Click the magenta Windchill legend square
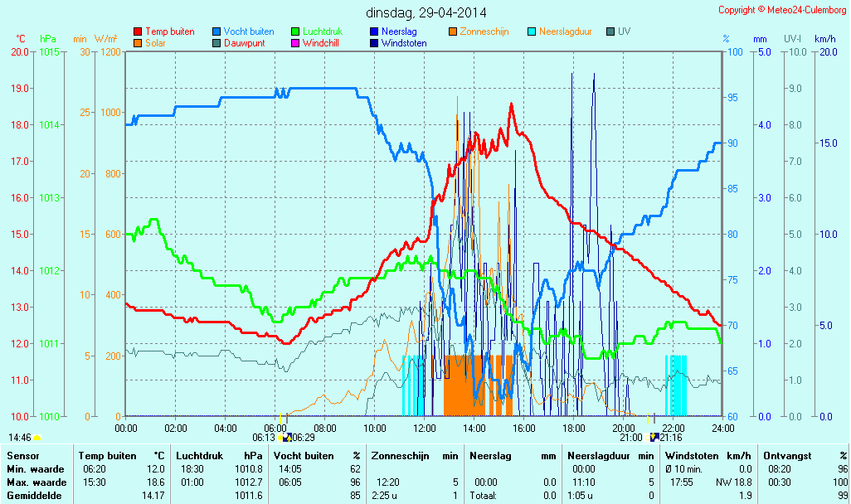 point(295,43)
